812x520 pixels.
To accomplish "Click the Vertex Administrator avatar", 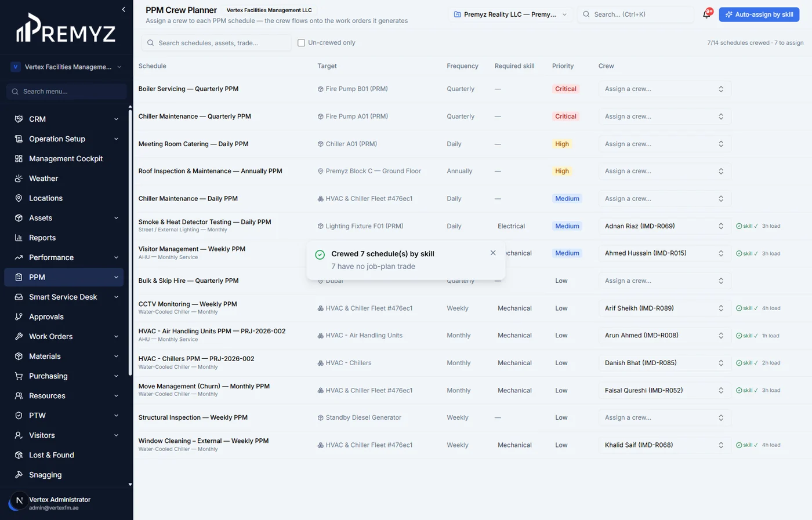I will [19, 500].
